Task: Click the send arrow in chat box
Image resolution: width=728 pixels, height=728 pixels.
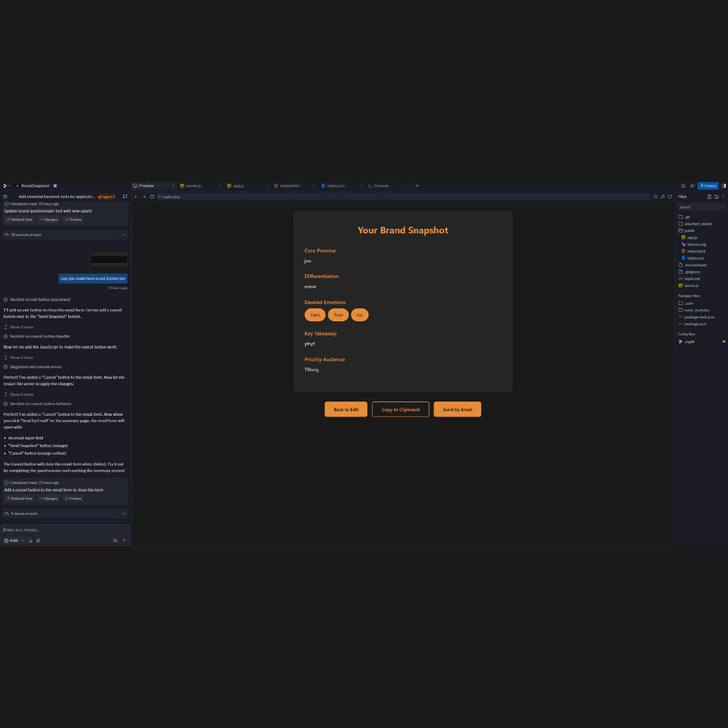Action: click(124, 540)
